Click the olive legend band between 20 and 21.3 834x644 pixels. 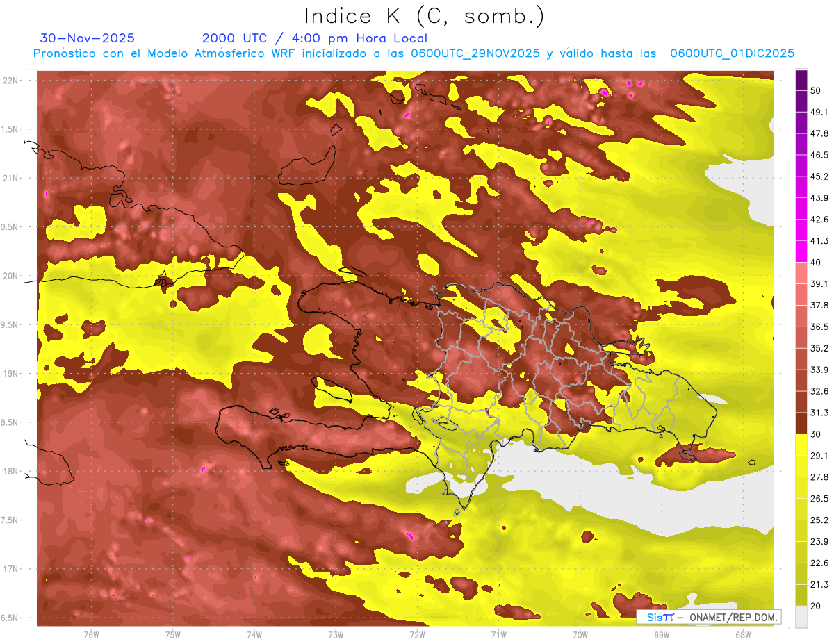point(801,595)
